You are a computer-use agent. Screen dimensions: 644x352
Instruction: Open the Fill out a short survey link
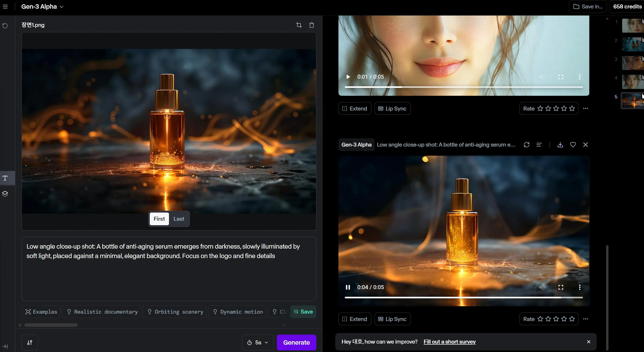point(450,342)
